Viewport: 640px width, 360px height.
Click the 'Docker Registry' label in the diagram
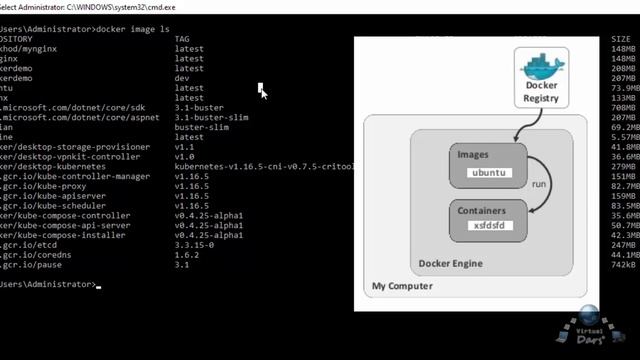coord(541,92)
